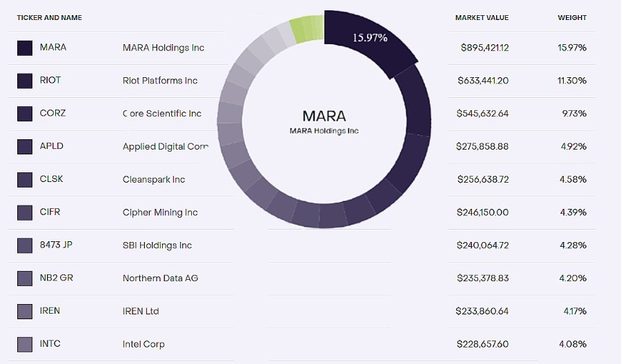This screenshot has width=621, height=364.
Task: Select the CLSK ticker text
Action: pos(52,179)
